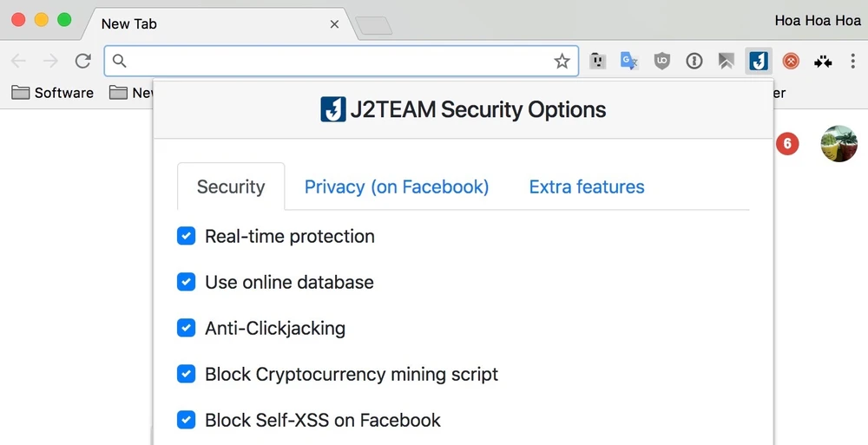The height and width of the screenshot is (445, 868).
Task: Toggle Block Cryptocurrency mining script
Action: click(x=186, y=374)
